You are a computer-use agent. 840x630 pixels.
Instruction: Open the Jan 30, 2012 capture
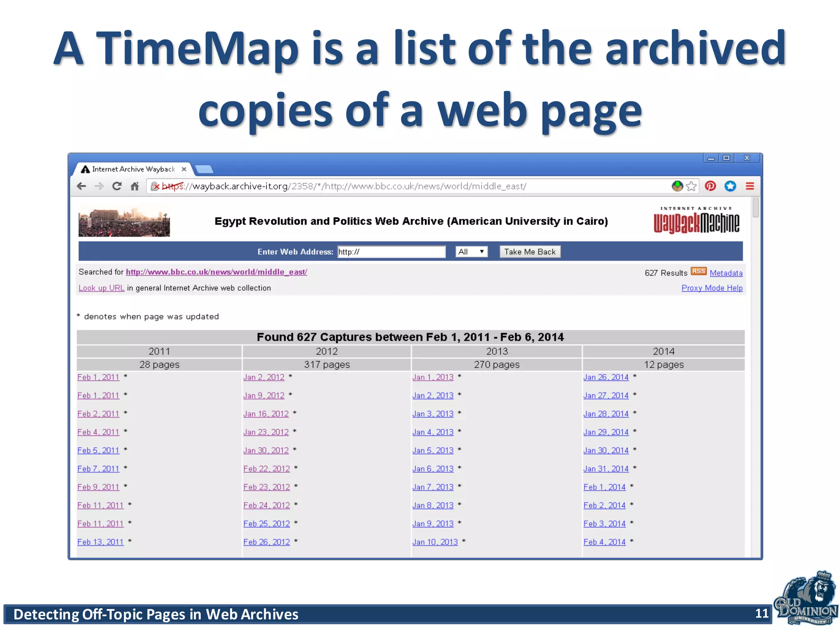[266, 450]
